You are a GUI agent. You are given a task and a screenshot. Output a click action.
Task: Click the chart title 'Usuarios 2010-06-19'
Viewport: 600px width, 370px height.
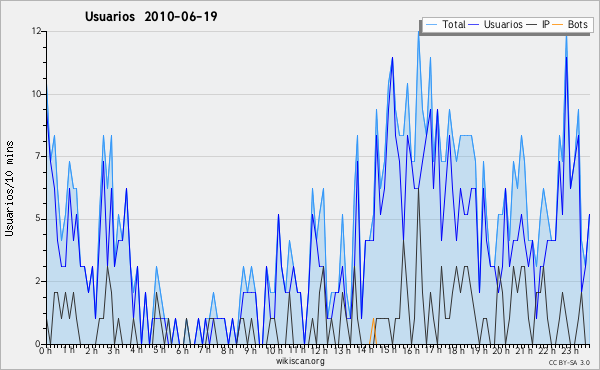click(151, 16)
